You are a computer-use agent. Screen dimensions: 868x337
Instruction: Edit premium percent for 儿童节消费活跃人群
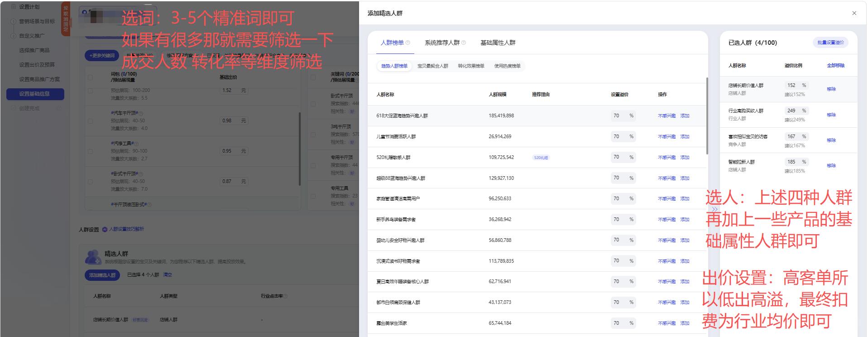coord(623,136)
